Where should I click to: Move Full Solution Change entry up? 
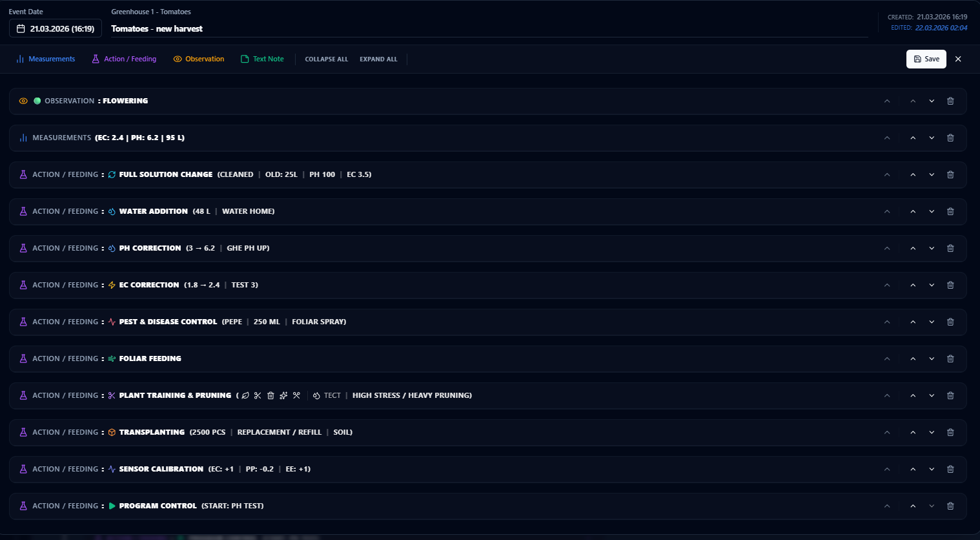click(x=913, y=174)
